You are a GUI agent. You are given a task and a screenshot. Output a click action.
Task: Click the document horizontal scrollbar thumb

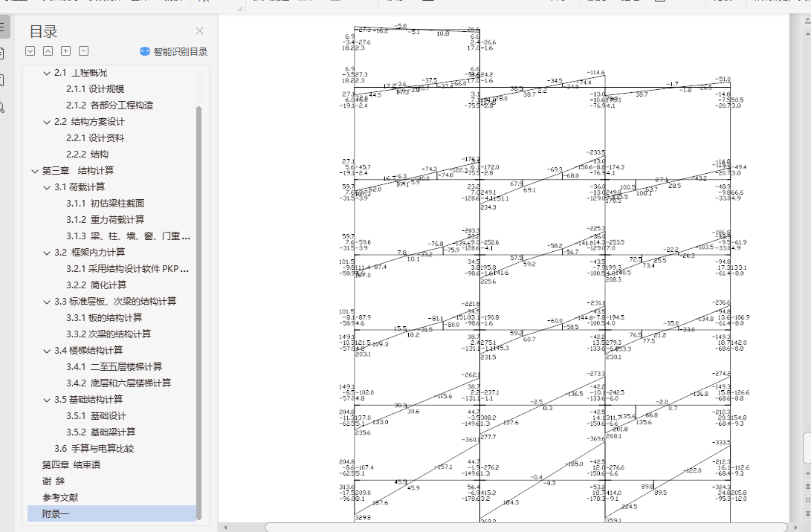[526, 528]
